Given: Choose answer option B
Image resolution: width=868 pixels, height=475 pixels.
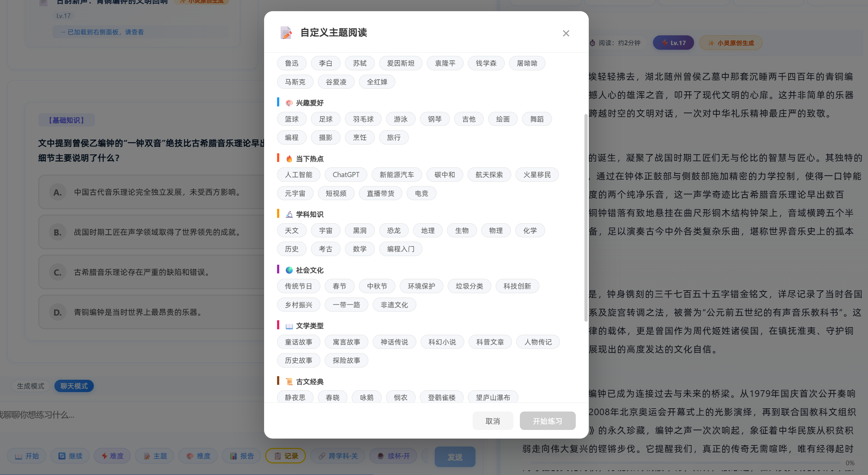Looking at the screenshot, I should pyautogui.click(x=152, y=232).
